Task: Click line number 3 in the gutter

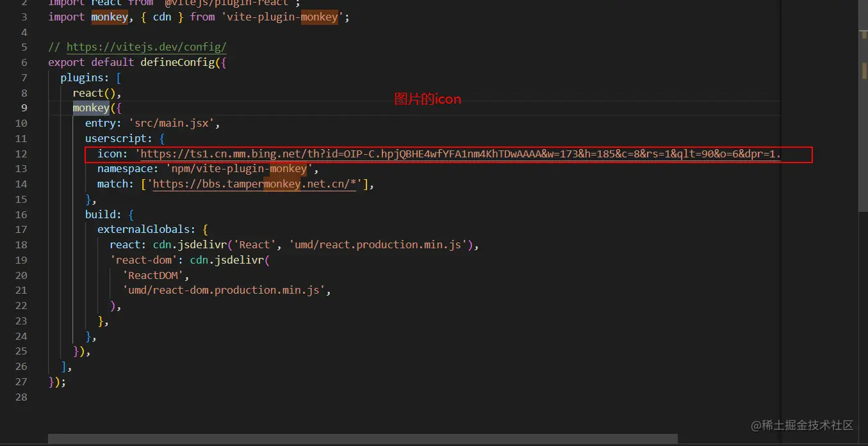Action: pos(24,17)
